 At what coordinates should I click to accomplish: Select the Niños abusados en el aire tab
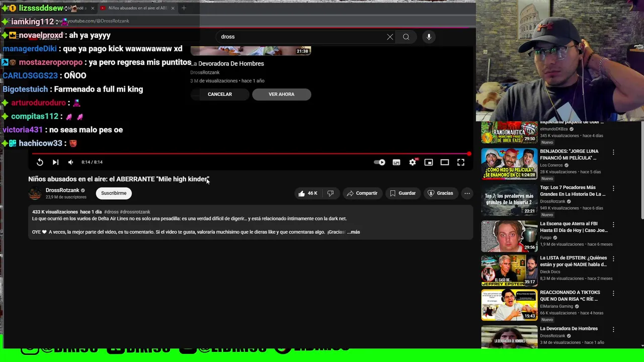pos(138,8)
